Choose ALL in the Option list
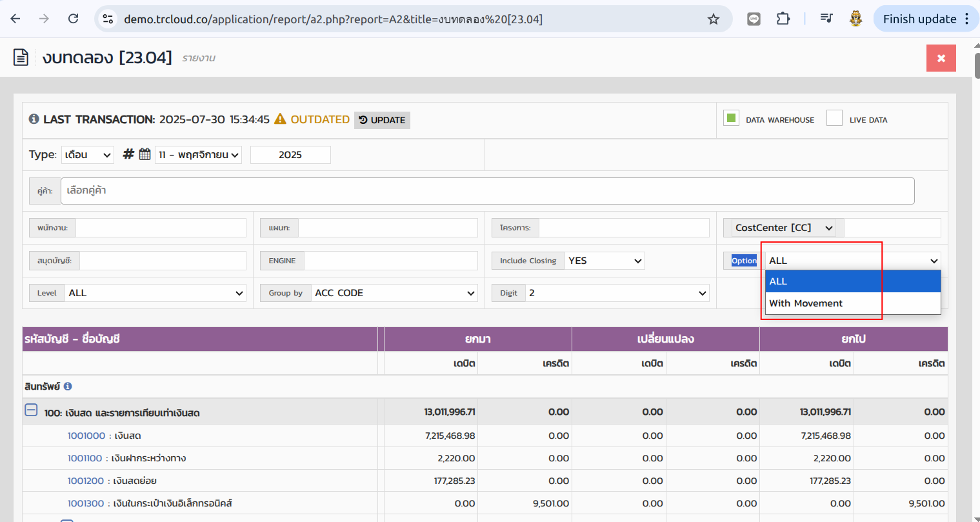Viewport: 980px width, 522px height. [x=778, y=281]
